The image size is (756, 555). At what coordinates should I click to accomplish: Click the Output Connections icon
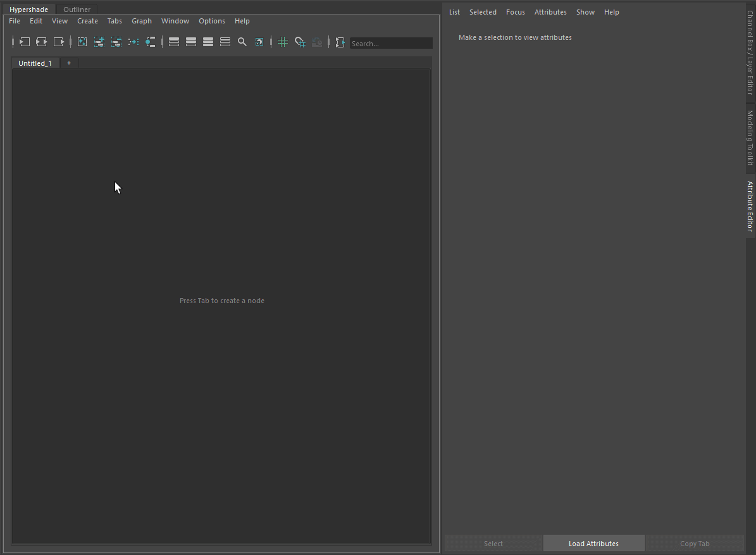click(58, 42)
